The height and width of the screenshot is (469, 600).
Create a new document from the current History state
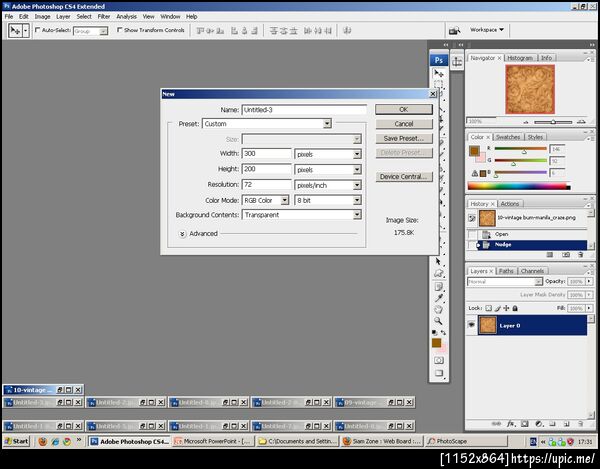point(550,255)
